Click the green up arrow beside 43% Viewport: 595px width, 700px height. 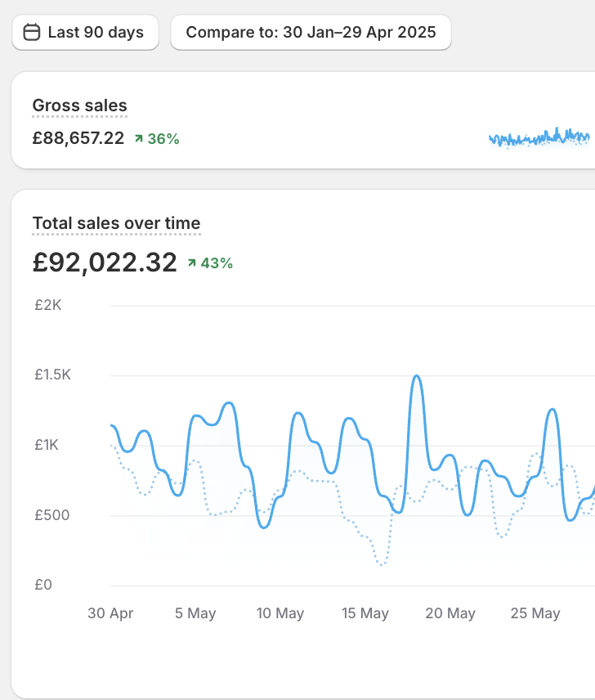[x=192, y=263]
